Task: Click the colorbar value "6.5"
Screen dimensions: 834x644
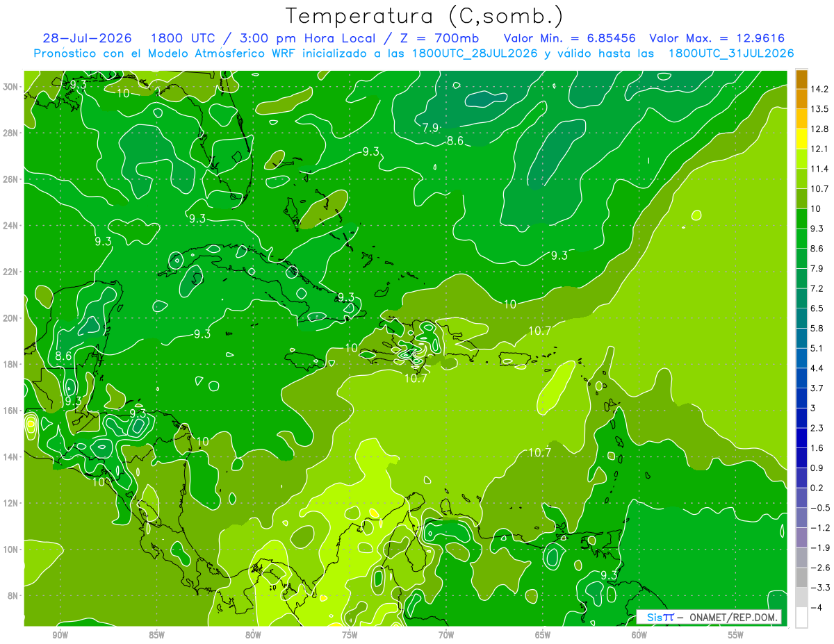Action: point(817,308)
